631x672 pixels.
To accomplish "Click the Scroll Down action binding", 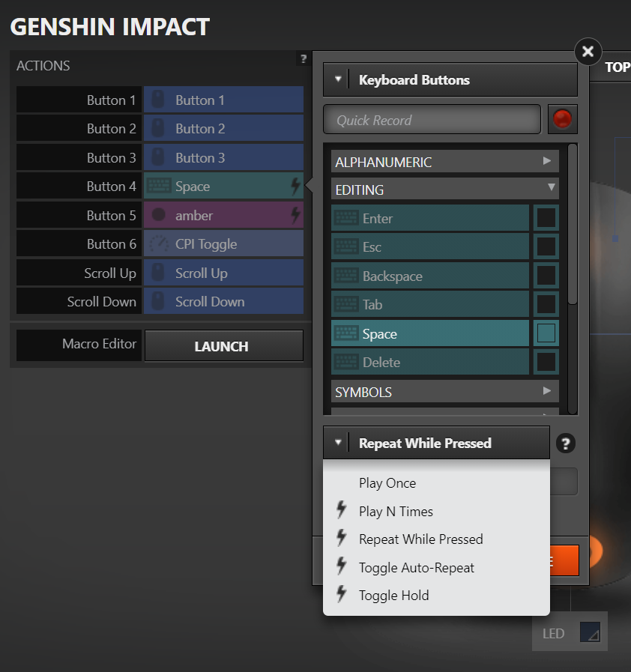I will (x=223, y=301).
